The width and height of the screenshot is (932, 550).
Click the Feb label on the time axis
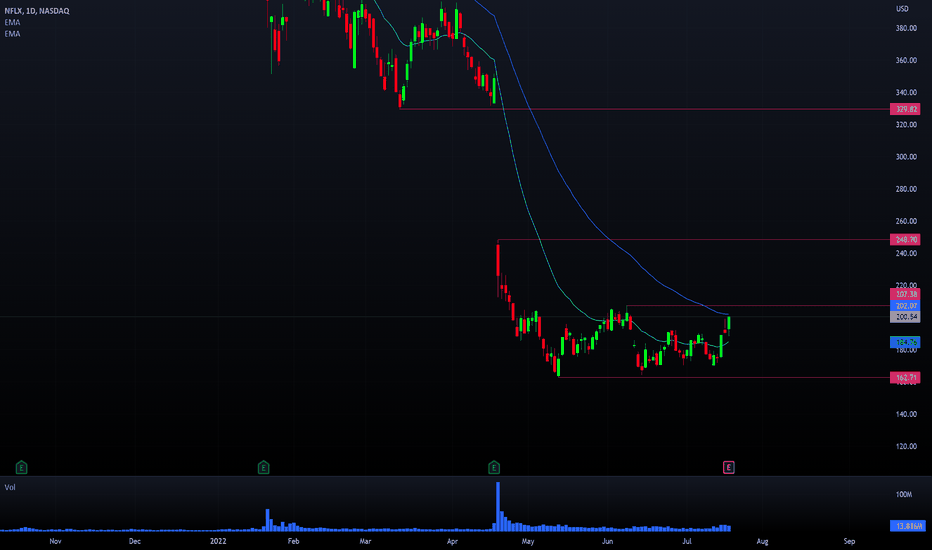(293, 541)
